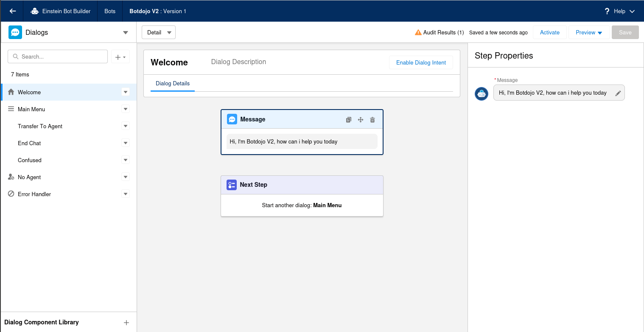Image resolution: width=644 pixels, height=332 pixels.
Task: Click the Error Handler ban icon
Action: click(11, 194)
